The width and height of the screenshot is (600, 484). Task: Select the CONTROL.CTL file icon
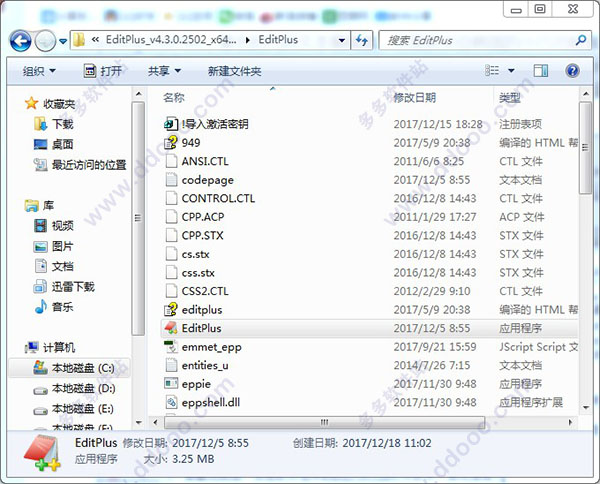tap(171, 198)
